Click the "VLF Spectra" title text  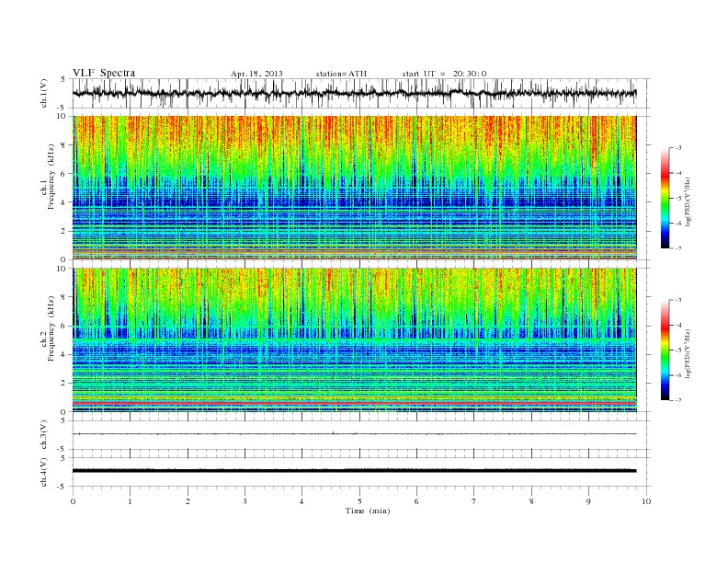coord(104,73)
